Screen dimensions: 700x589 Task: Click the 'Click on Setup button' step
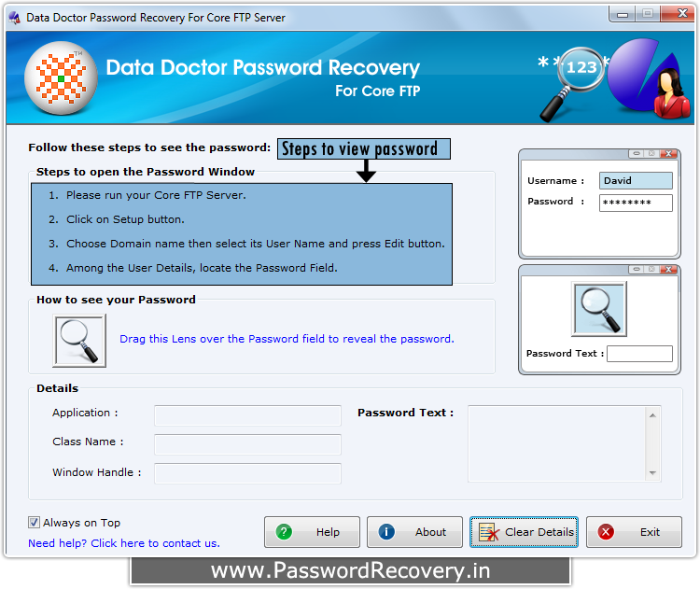[125, 219]
